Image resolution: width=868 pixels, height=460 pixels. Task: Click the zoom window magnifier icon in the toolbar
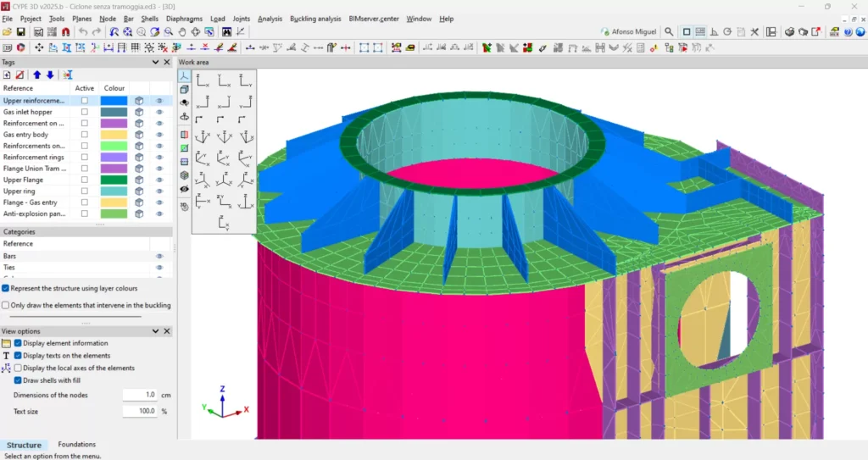(169, 32)
